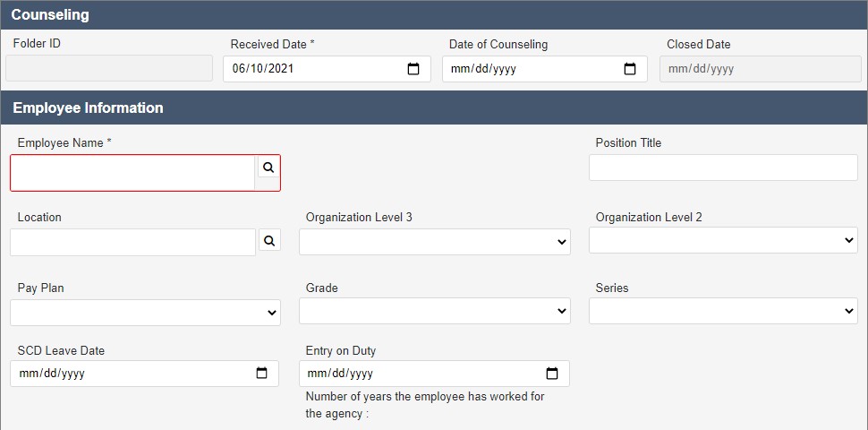
Task: Open the Grade dropdown
Action: [435, 311]
